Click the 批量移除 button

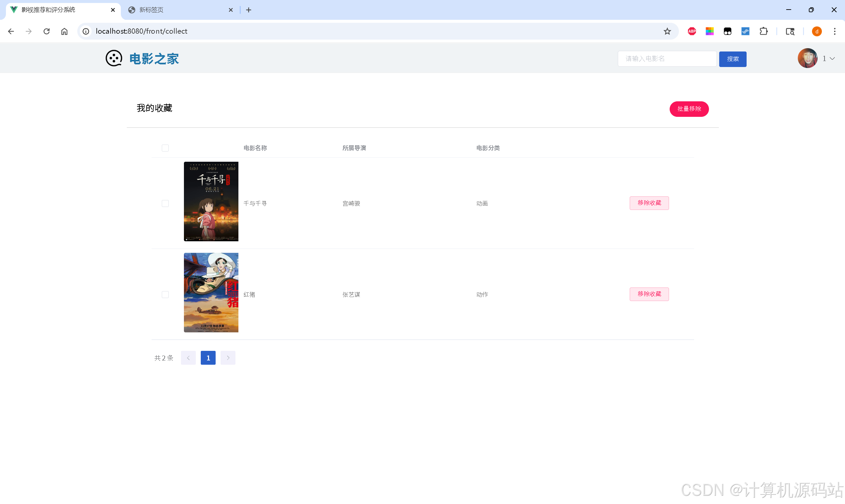689,109
